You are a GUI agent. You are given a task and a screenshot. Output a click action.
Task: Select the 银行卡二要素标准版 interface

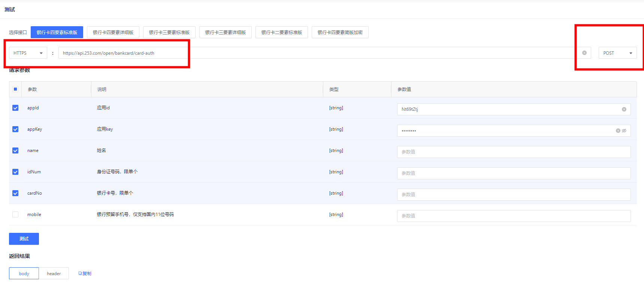(x=282, y=33)
